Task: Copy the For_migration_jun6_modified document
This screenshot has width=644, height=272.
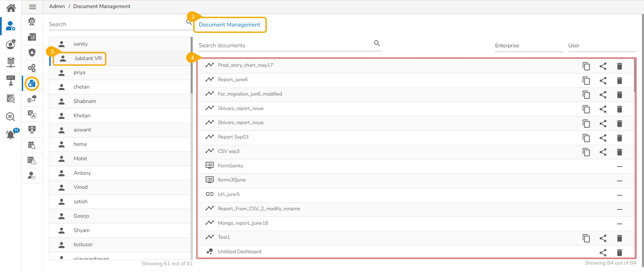Action: [586, 95]
